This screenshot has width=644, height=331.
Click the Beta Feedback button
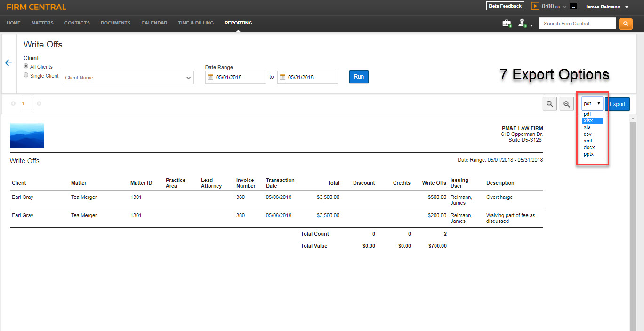click(505, 6)
